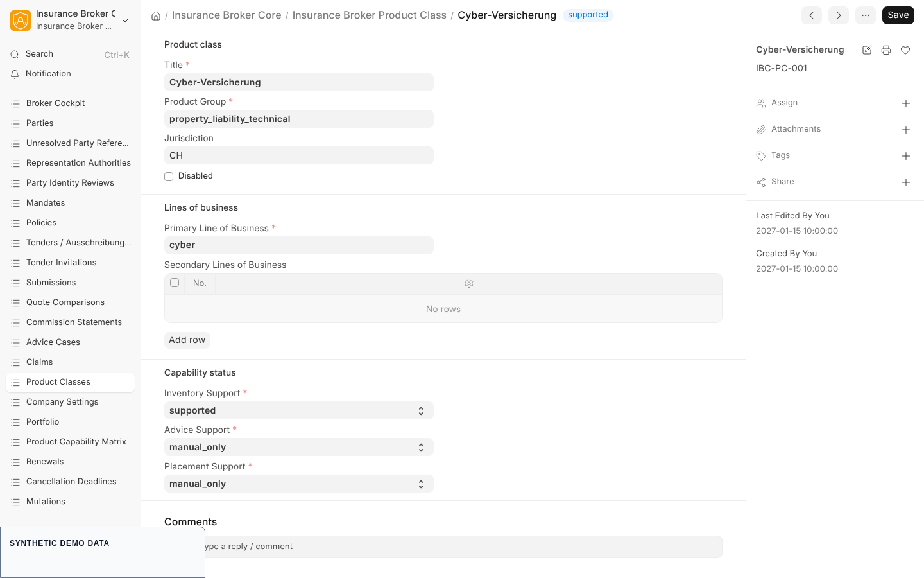Open Mandates in the sidebar

pos(70,203)
